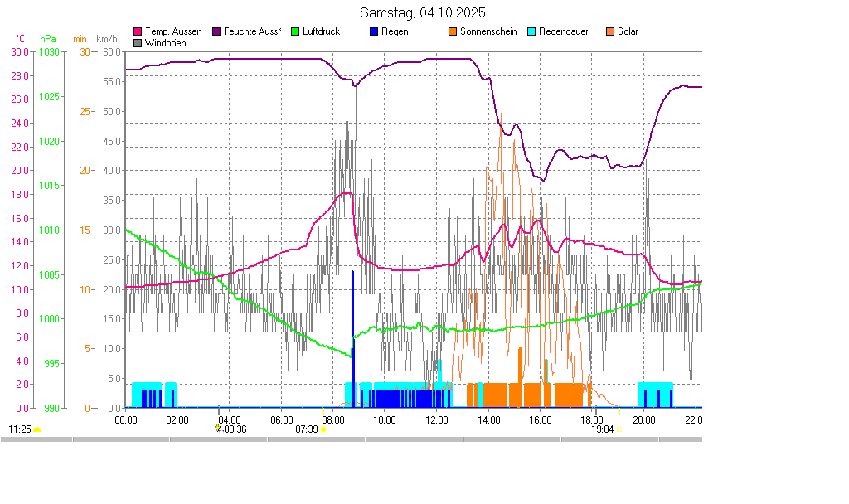Click the day length icon beside 11:25
The width and height of the screenshot is (849, 504).
[37, 429]
